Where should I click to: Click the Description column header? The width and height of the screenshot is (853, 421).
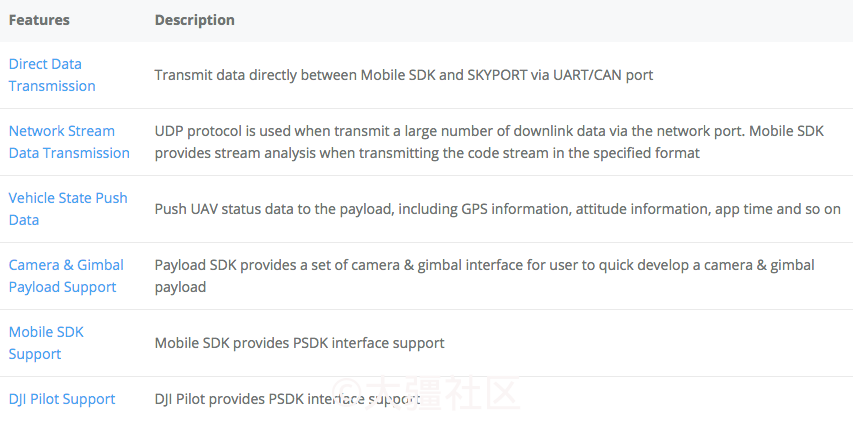[195, 20]
